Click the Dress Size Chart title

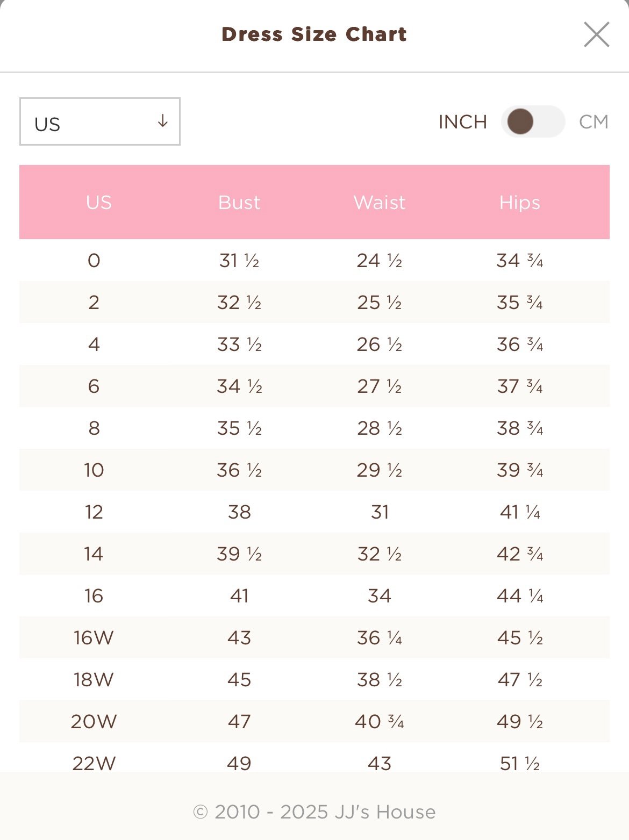click(x=314, y=34)
